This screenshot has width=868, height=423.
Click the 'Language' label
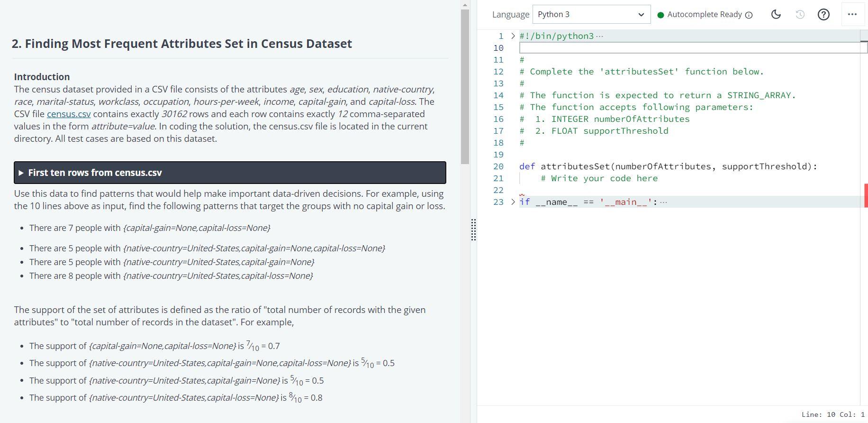point(511,14)
